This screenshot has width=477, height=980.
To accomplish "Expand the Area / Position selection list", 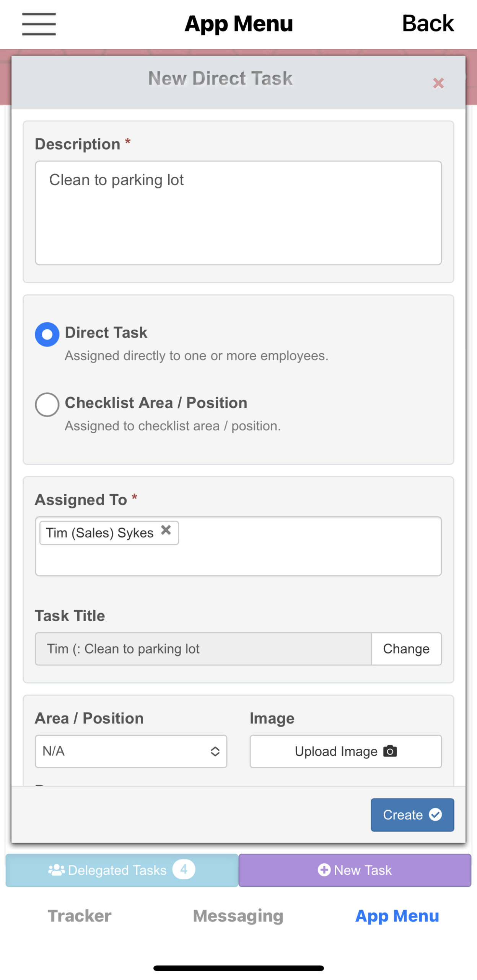I will coord(130,751).
